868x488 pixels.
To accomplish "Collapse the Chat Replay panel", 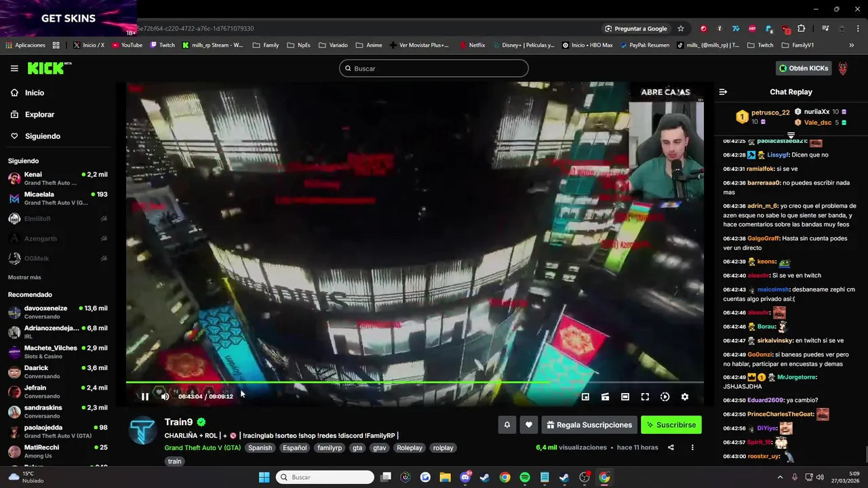I will [723, 91].
